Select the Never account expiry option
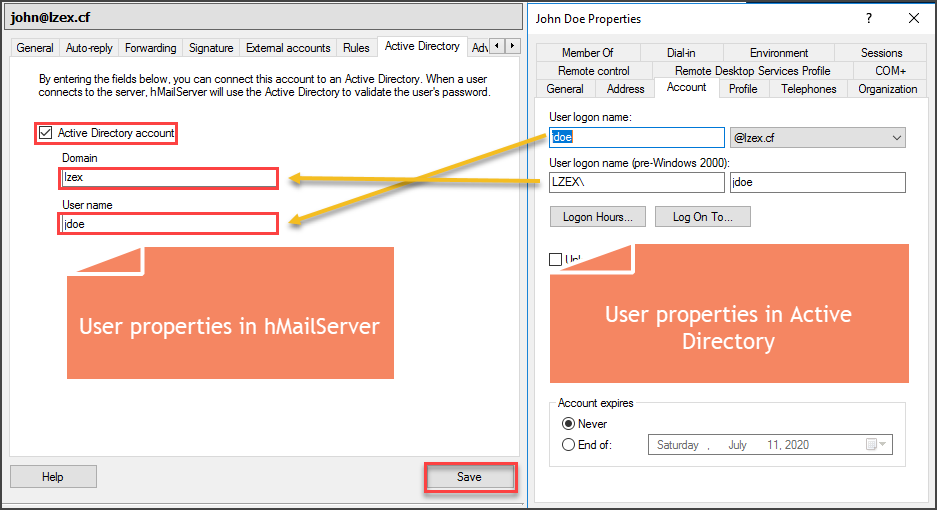Viewport: 937px width, 510px height. 568,424
